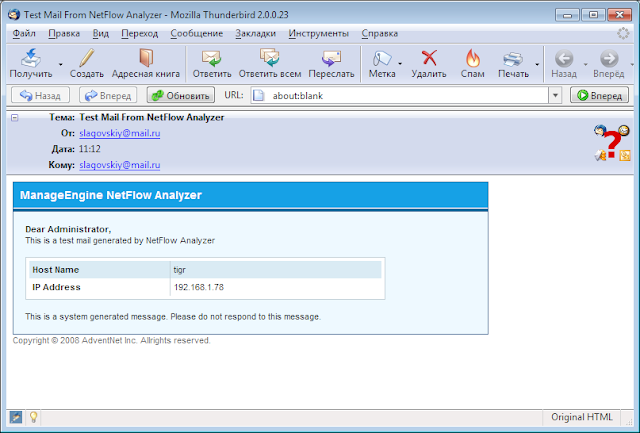Screen dimensions: 640x433
Task: Click the tigr host name cell
Action: (x=276, y=270)
